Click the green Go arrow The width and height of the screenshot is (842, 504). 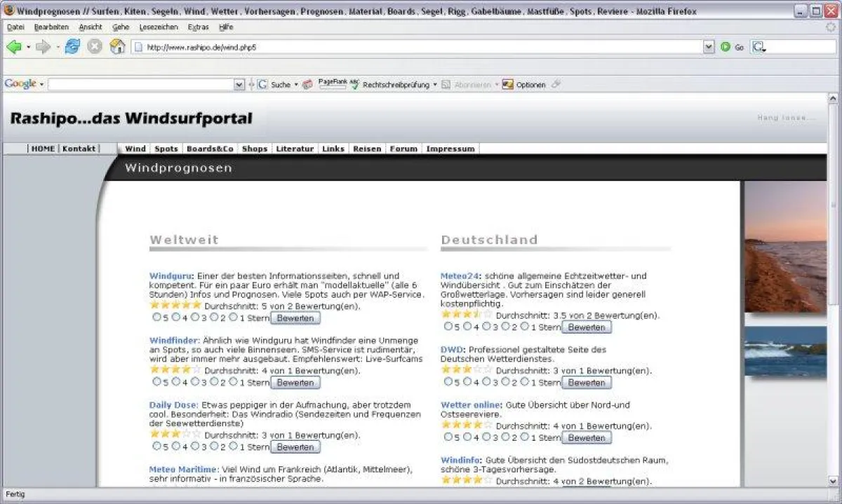[x=725, y=47]
